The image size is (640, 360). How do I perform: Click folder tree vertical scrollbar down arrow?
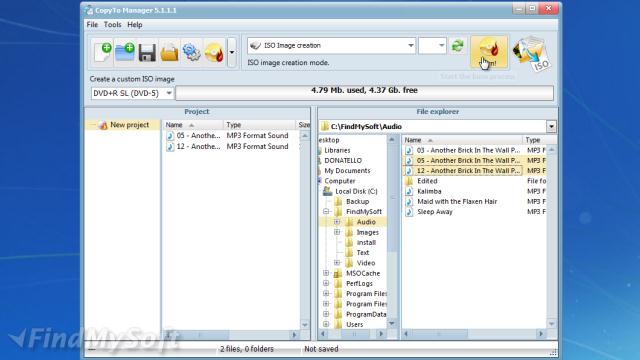(x=392, y=324)
